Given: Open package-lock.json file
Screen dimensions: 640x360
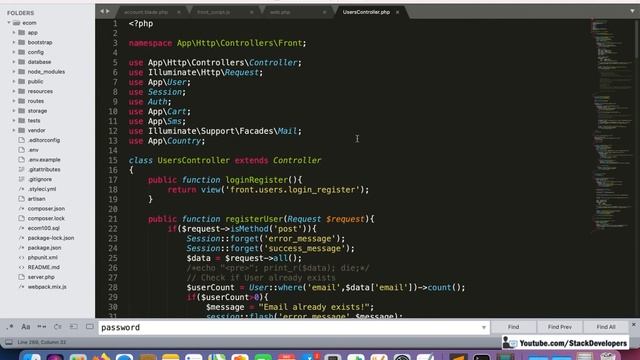Looking at the screenshot, I should click(x=51, y=238).
